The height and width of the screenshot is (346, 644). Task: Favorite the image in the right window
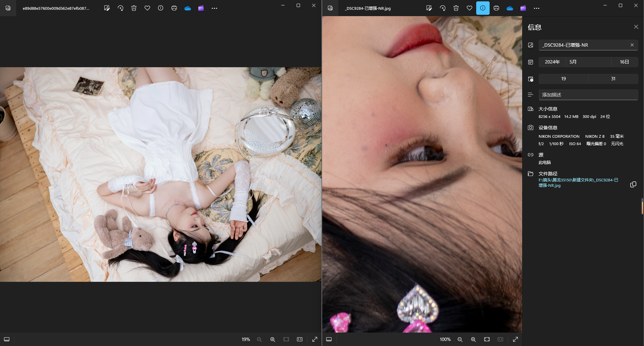tap(469, 8)
